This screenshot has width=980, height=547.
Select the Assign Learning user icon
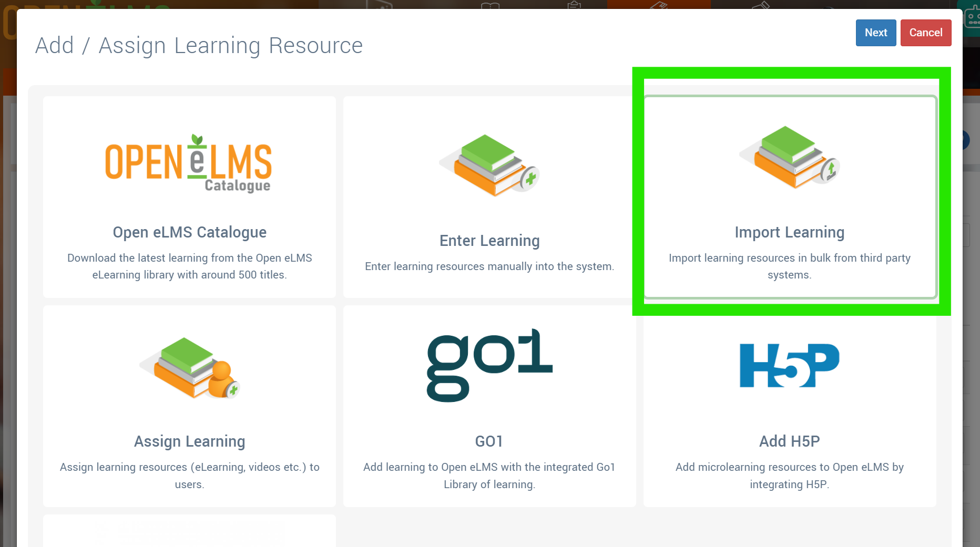click(190, 367)
